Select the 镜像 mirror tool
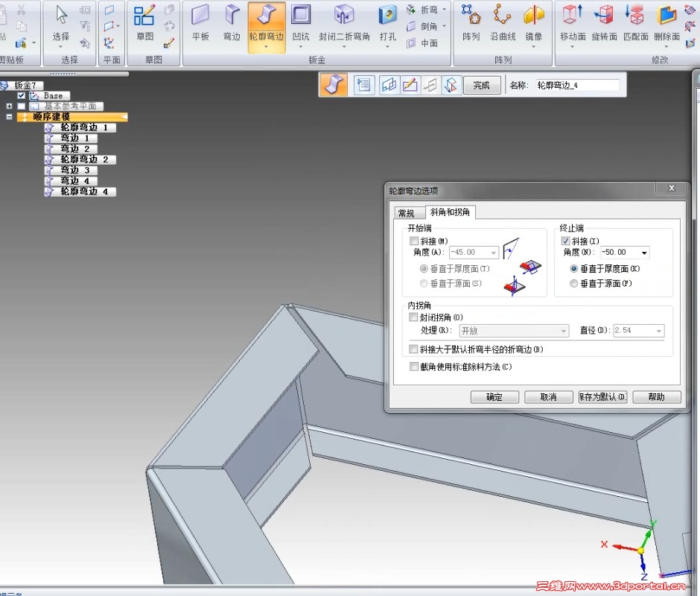The image size is (700, 596). [534, 23]
